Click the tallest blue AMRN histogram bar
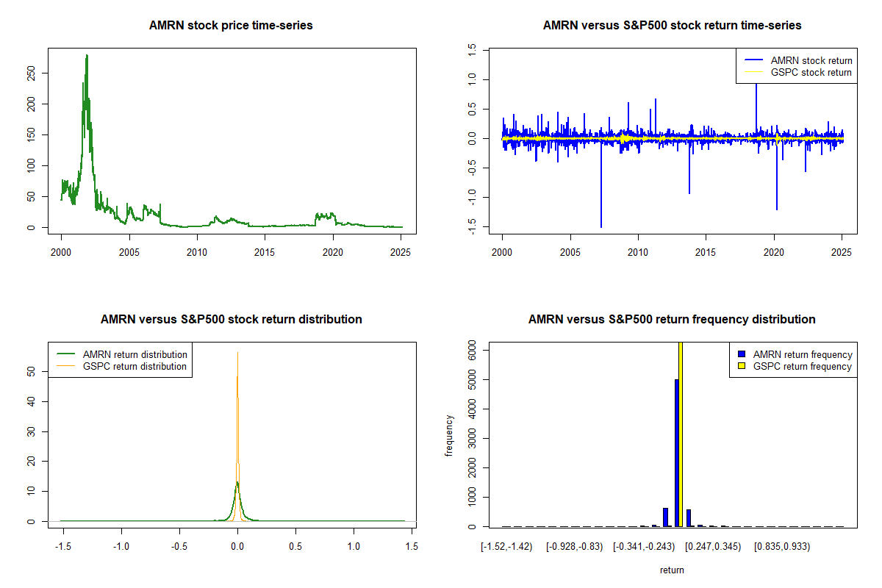882x588 pixels. [x=676, y=453]
